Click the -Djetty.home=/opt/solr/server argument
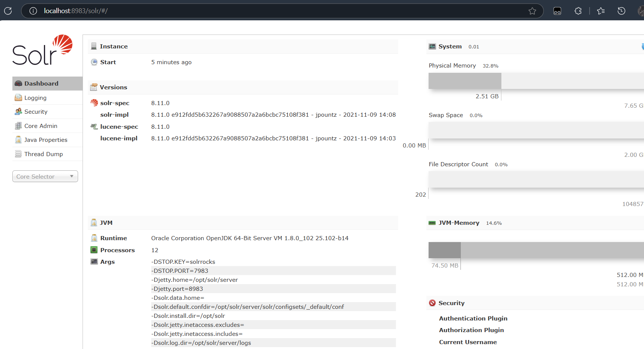Viewport: 644px width, 349px height. coord(194,280)
